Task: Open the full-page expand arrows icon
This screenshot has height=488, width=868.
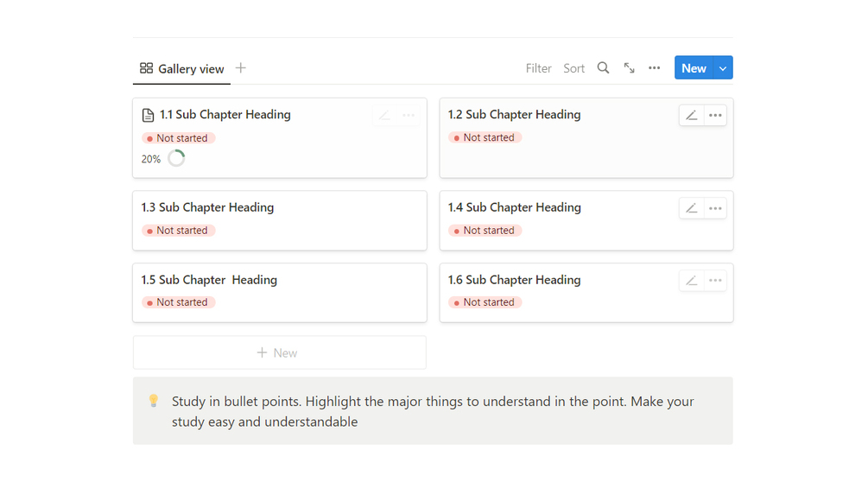Action: [629, 68]
